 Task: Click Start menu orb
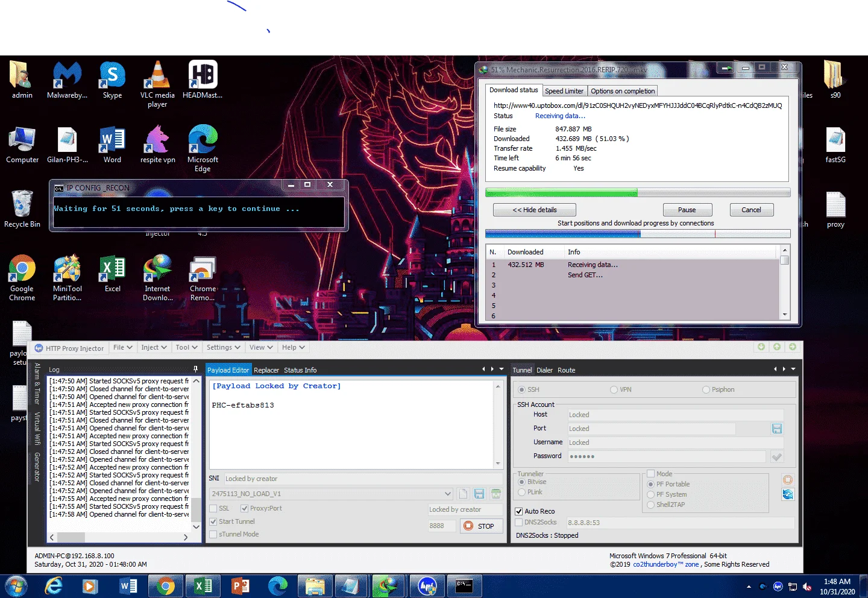16,586
